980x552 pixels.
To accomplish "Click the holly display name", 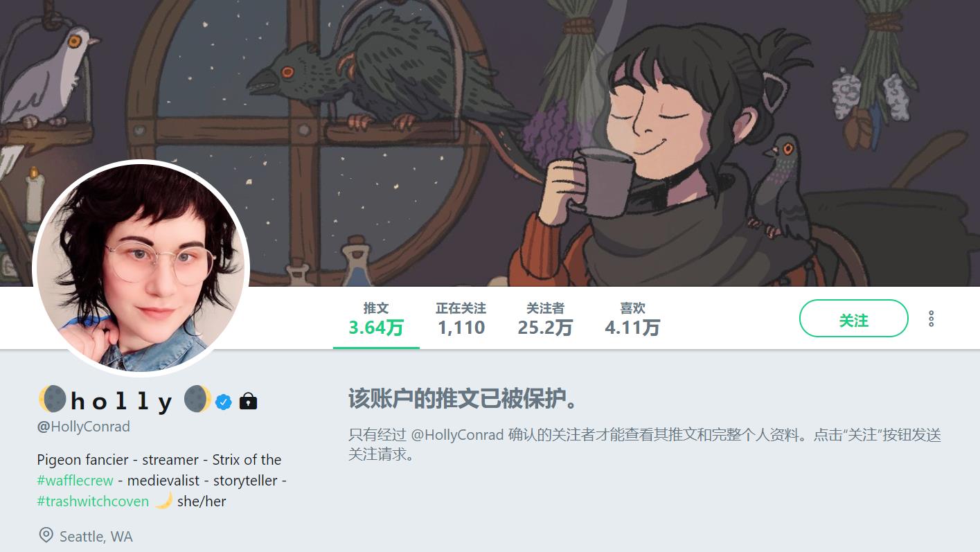I will [x=122, y=402].
